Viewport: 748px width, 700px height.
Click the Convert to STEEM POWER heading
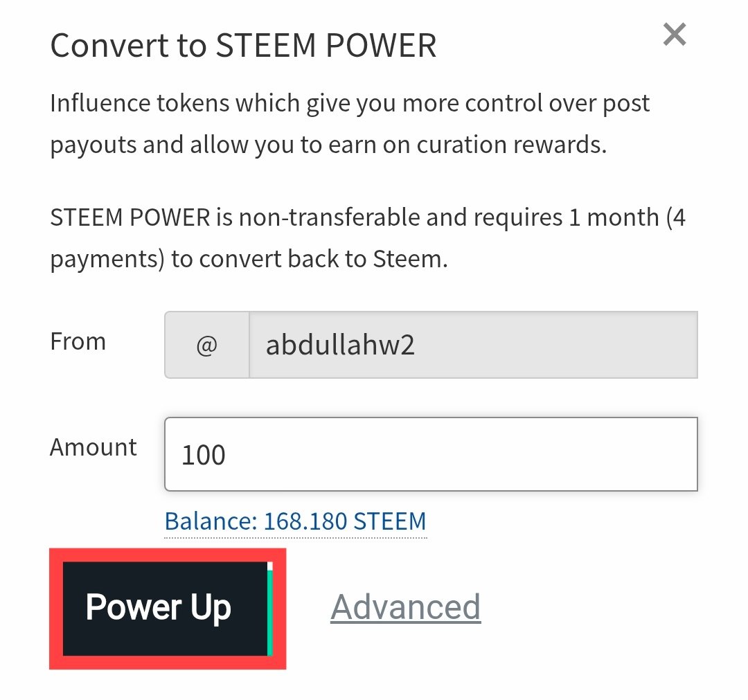pos(243,45)
